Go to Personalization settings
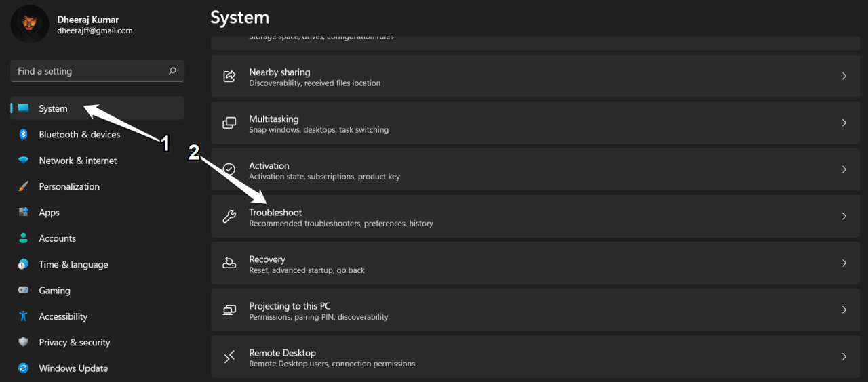Viewport: 868px width, 382px height. pyautogui.click(x=69, y=186)
